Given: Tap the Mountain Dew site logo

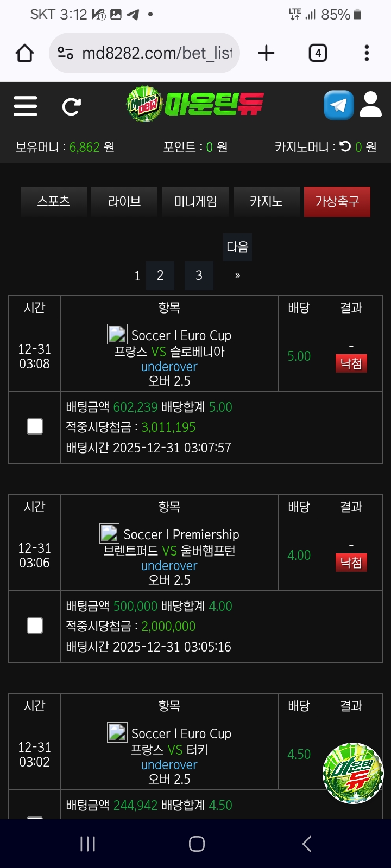Looking at the screenshot, I should coord(195,104).
